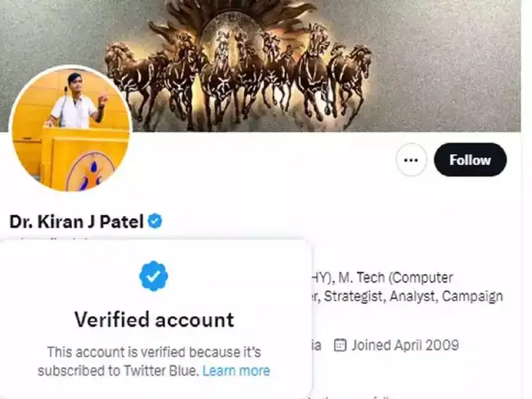
Task: Open the circular profile avatar photo
Action: tap(70, 129)
